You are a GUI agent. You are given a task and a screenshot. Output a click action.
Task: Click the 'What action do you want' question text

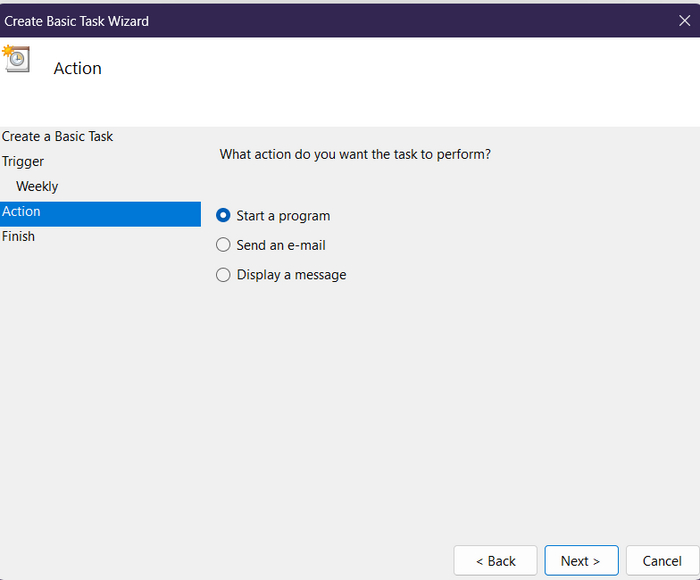coord(355,154)
